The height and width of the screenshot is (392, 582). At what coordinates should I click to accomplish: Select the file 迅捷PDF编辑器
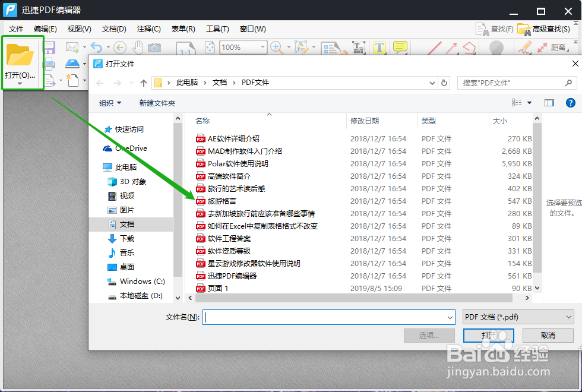pyautogui.click(x=232, y=276)
